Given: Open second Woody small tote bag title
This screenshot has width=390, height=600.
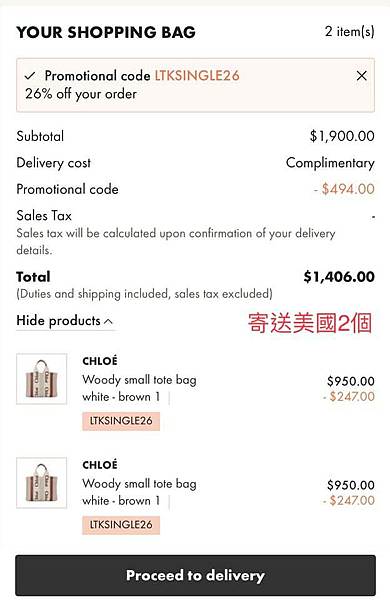Looking at the screenshot, I should [x=139, y=484].
